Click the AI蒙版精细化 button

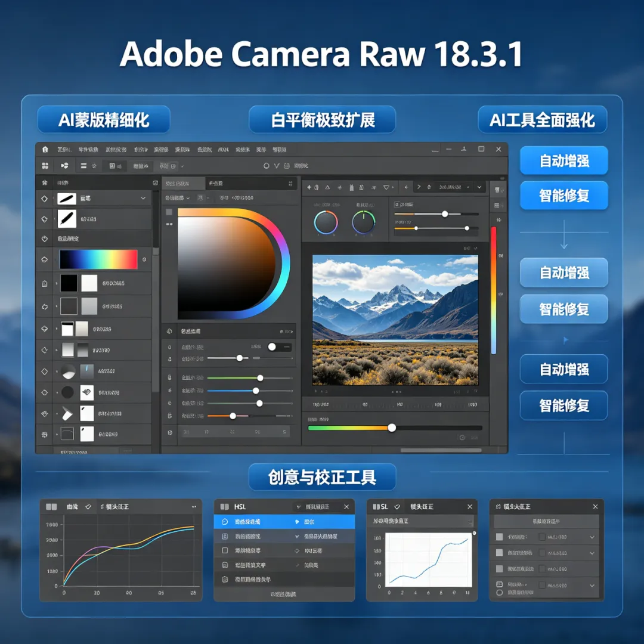click(x=104, y=119)
